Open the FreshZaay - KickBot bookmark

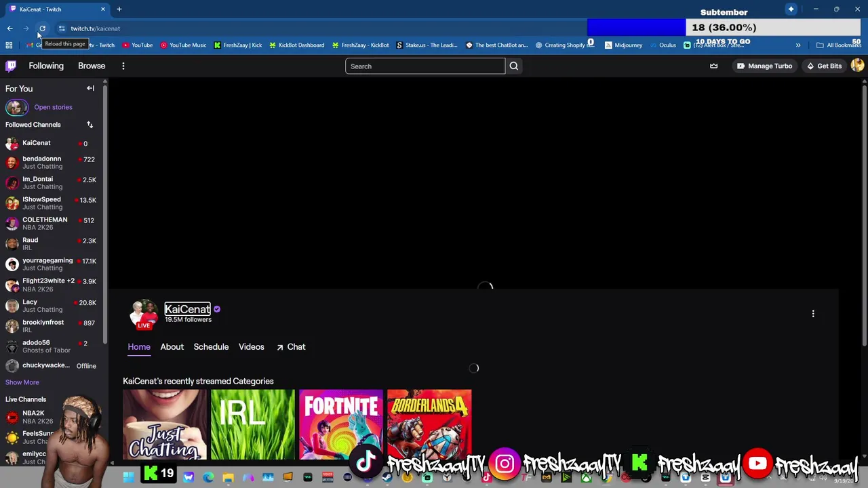tap(361, 45)
